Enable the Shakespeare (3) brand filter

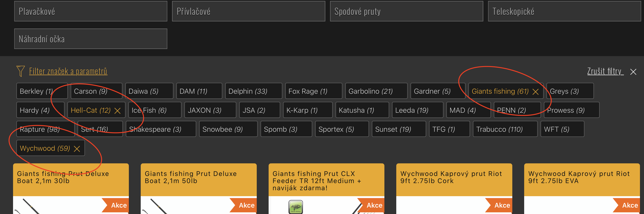[161, 129]
